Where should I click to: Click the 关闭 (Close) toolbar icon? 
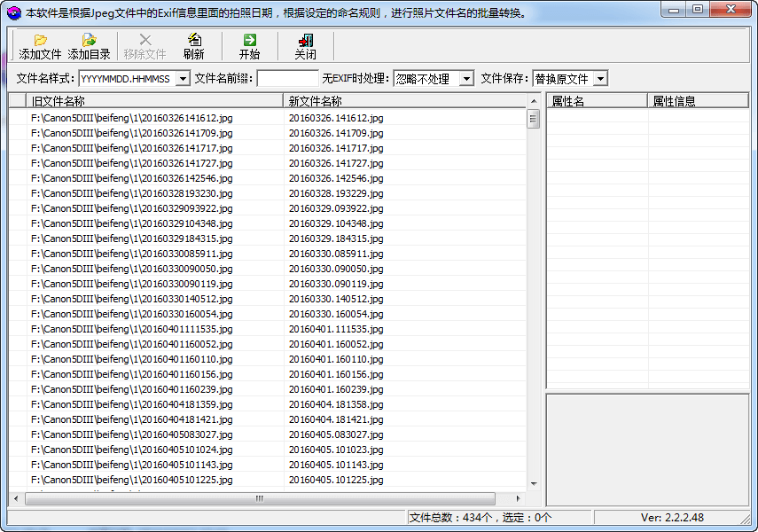click(x=306, y=46)
